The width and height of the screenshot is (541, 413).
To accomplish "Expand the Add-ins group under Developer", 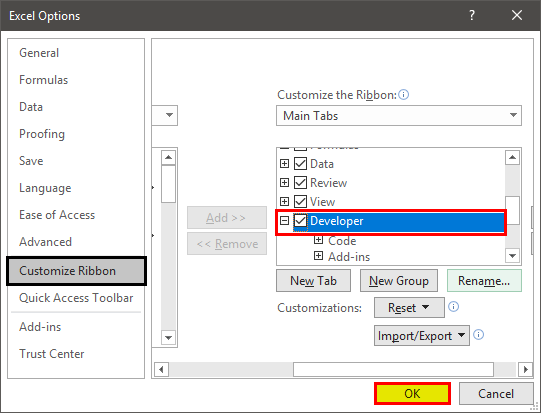I will click(x=318, y=256).
